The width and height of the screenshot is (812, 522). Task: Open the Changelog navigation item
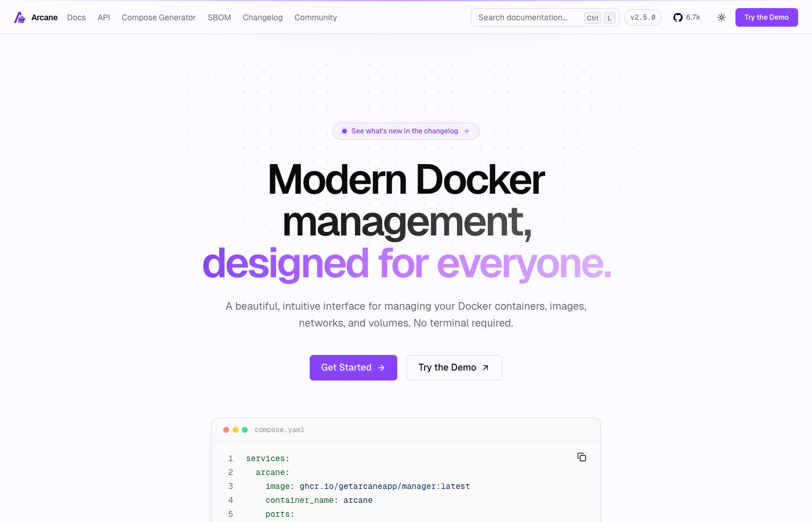click(x=263, y=17)
